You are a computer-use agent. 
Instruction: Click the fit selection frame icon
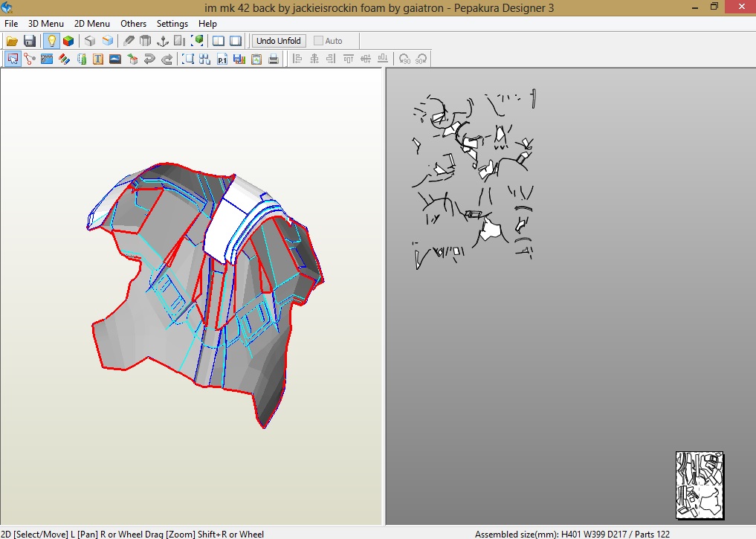pyautogui.click(x=187, y=59)
